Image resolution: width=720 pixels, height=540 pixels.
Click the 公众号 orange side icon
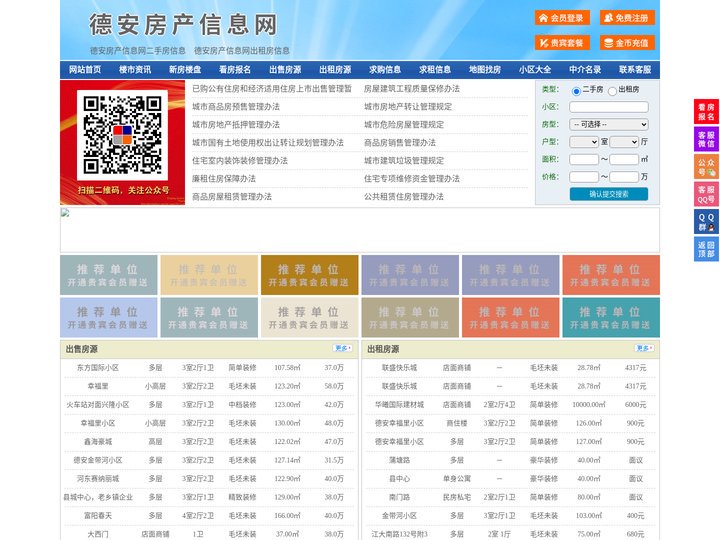point(706,167)
